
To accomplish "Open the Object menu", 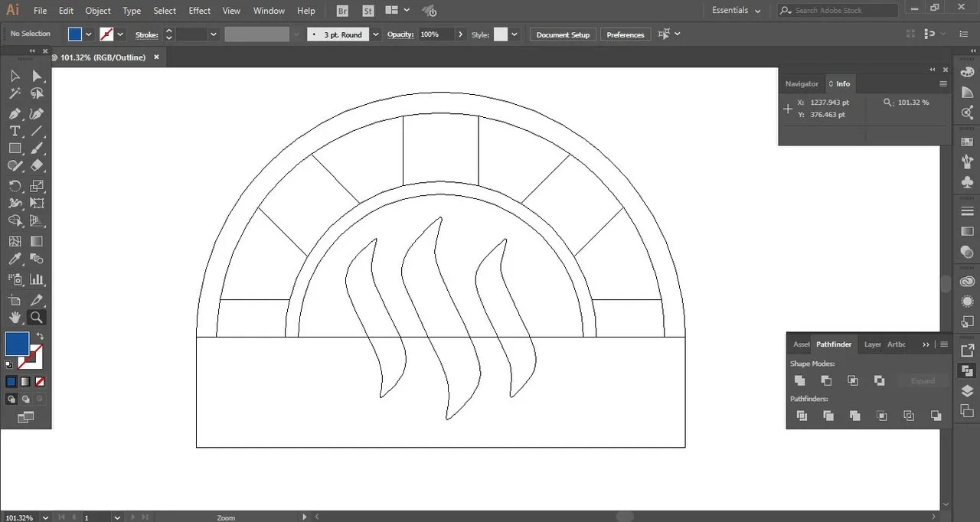I will [x=98, y=11].
